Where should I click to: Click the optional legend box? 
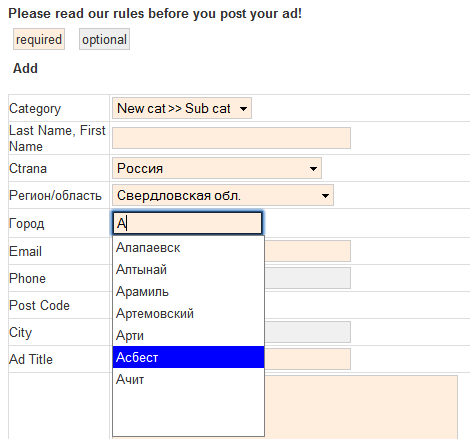click(x=104, y=39)
